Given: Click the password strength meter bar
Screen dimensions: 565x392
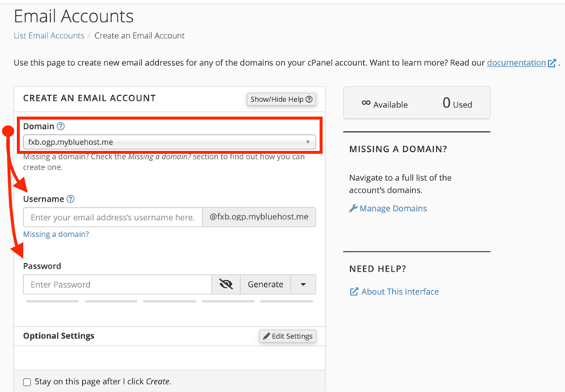Looking at the screenshot, I should pos(170,301).
